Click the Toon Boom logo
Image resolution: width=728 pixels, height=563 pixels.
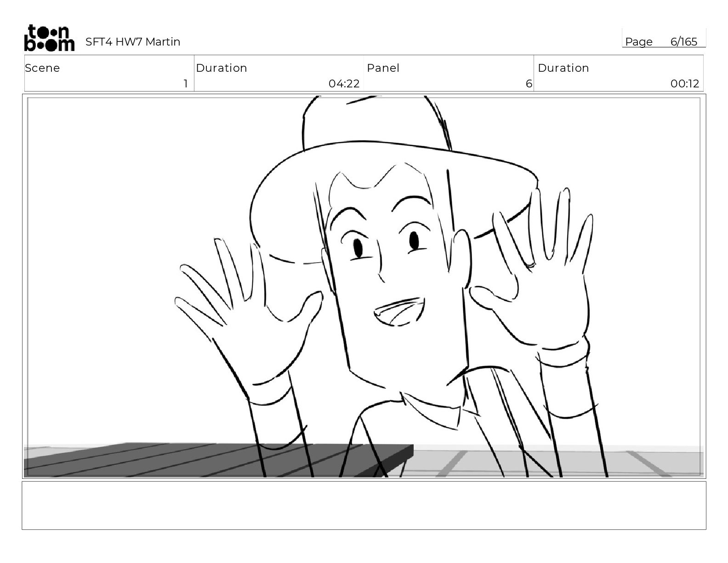click(49, 38)
